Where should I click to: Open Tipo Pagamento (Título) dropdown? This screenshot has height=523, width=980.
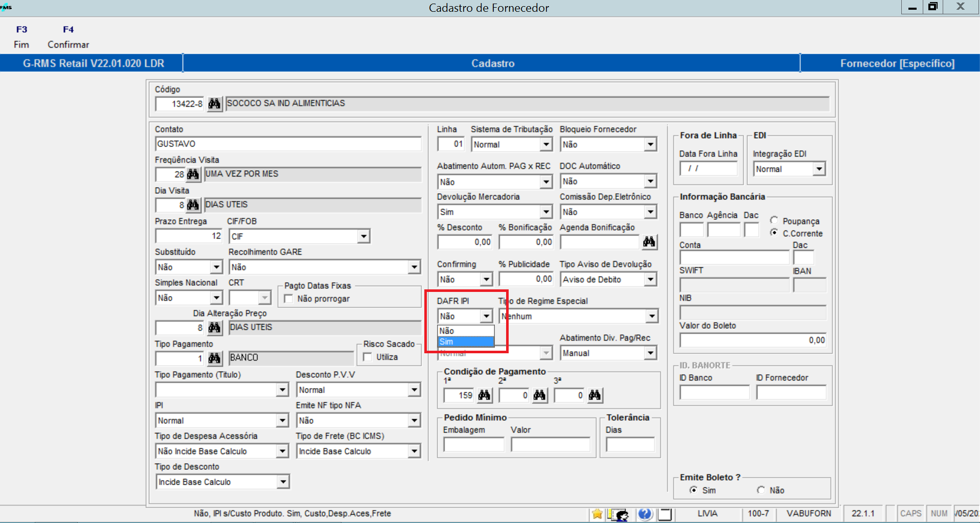tap(283, 390)
